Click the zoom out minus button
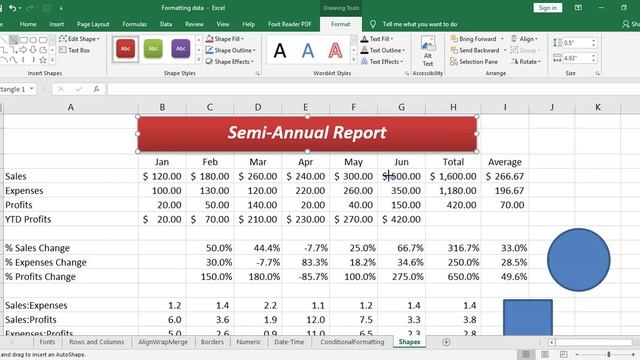The height and width of the screenshot is (360, 640). (578, 354)
